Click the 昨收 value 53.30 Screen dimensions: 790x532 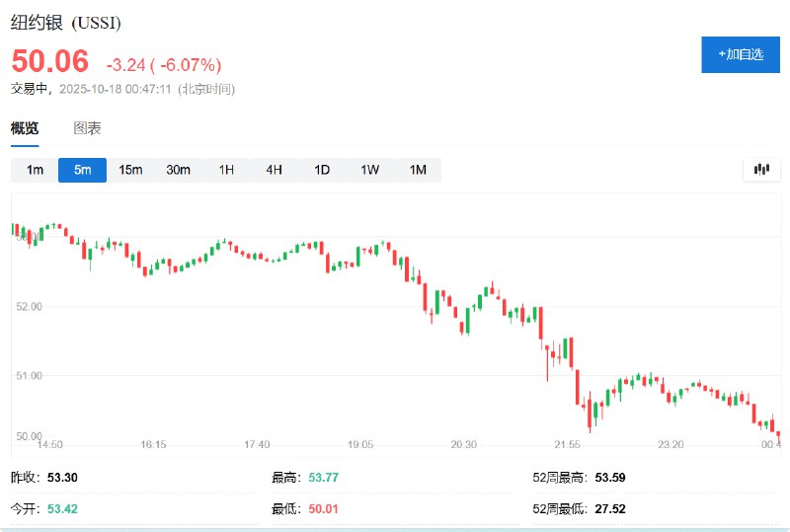[62, 478]
